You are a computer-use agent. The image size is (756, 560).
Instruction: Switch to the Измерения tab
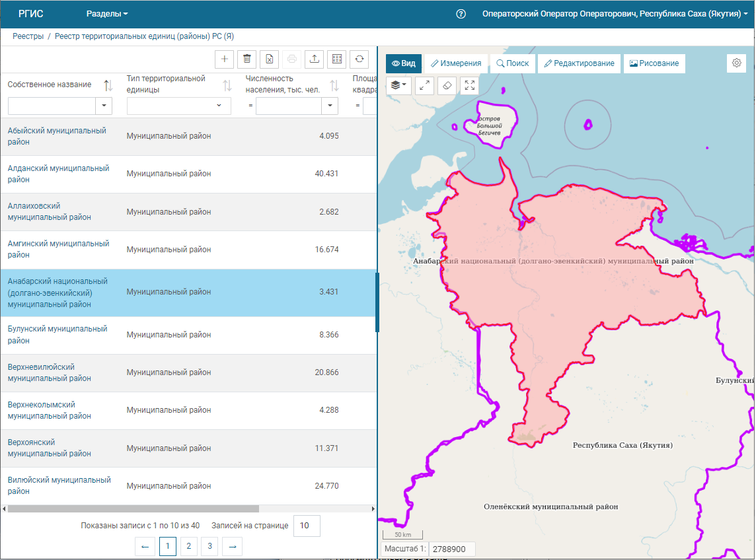[456, 63]
